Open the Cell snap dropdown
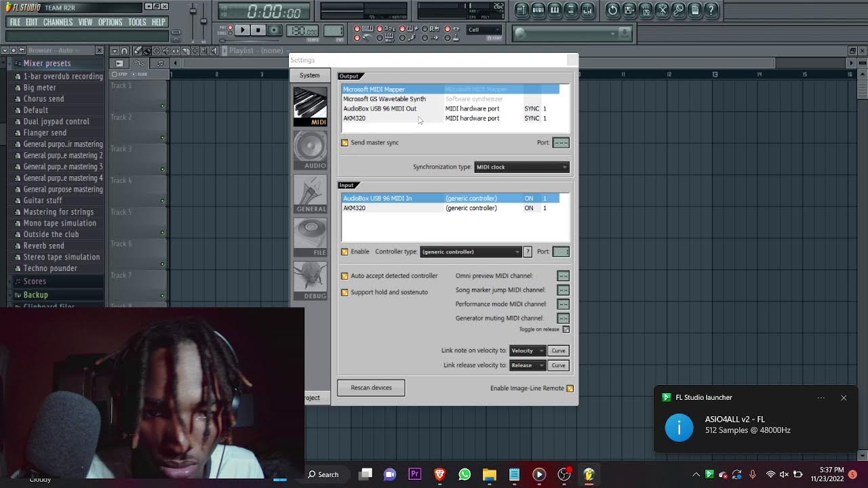Image resolution: width=868 pixels, height=488 pixels. [484, 29]
